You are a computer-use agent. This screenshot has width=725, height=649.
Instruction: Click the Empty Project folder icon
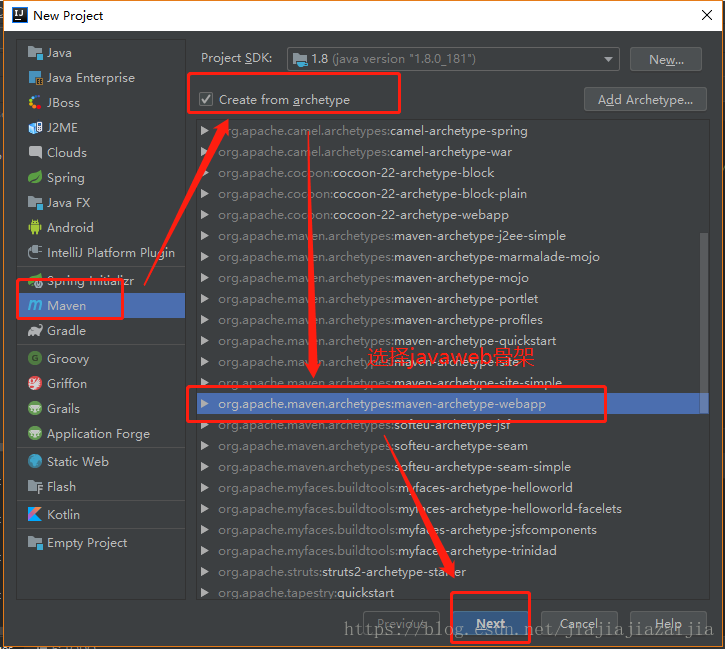(x=35, y=542)
